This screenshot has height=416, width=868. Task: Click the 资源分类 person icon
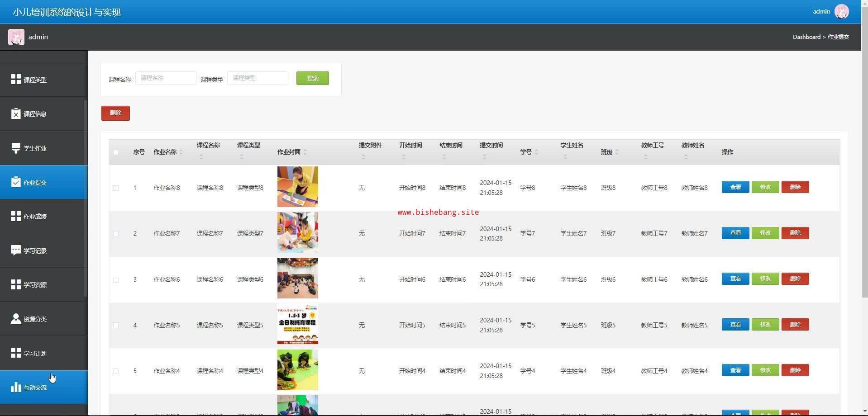(x=16, y=319)
